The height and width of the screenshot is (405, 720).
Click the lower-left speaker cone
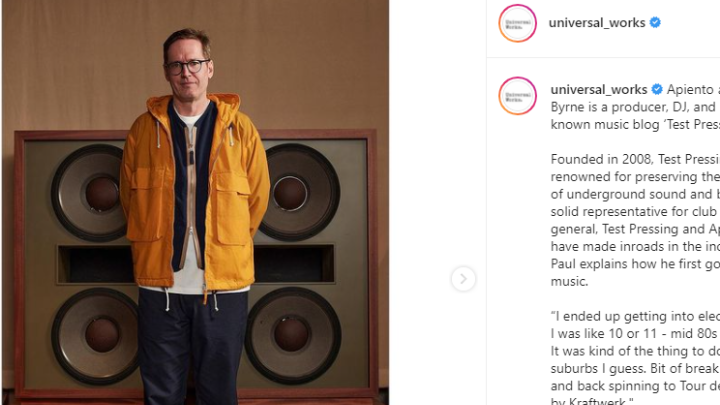pyautogui.click(x=96, y=335)
